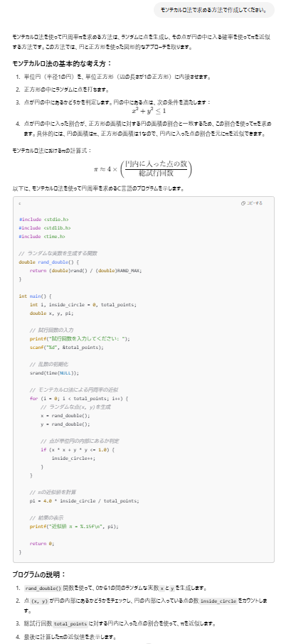This screenshot has height=644, width=291.
Task: Click comment // 乱数の初期化
Action: coord(48,365)
